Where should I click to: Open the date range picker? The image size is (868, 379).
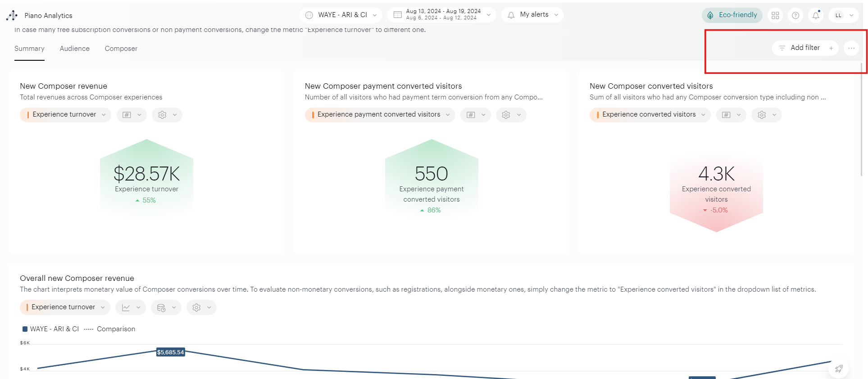coord(441,15)
